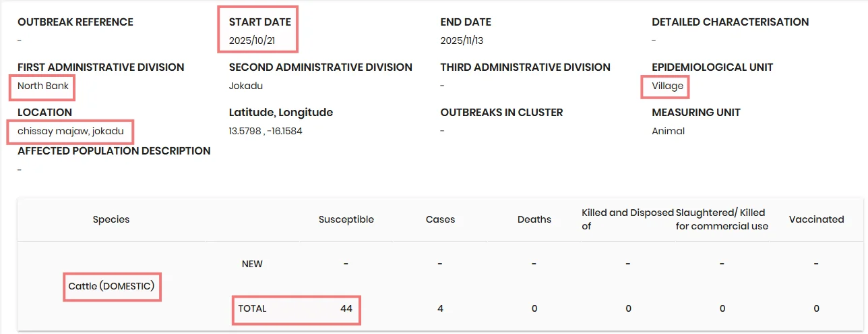Click the Susceptible column header

(x=346, y=219)
